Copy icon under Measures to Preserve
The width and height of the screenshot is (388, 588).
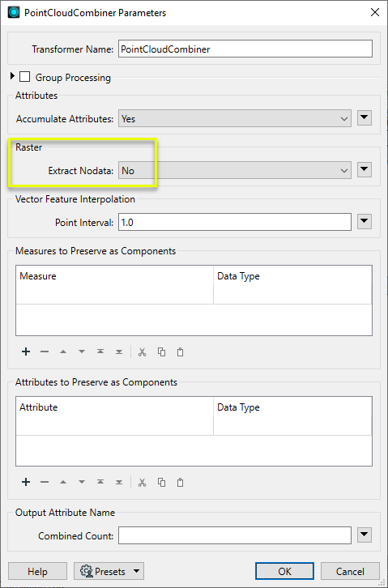coord(161,352)
